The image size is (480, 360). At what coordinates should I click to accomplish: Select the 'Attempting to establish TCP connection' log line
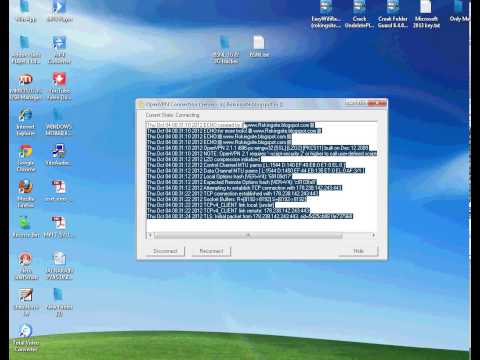244,188
